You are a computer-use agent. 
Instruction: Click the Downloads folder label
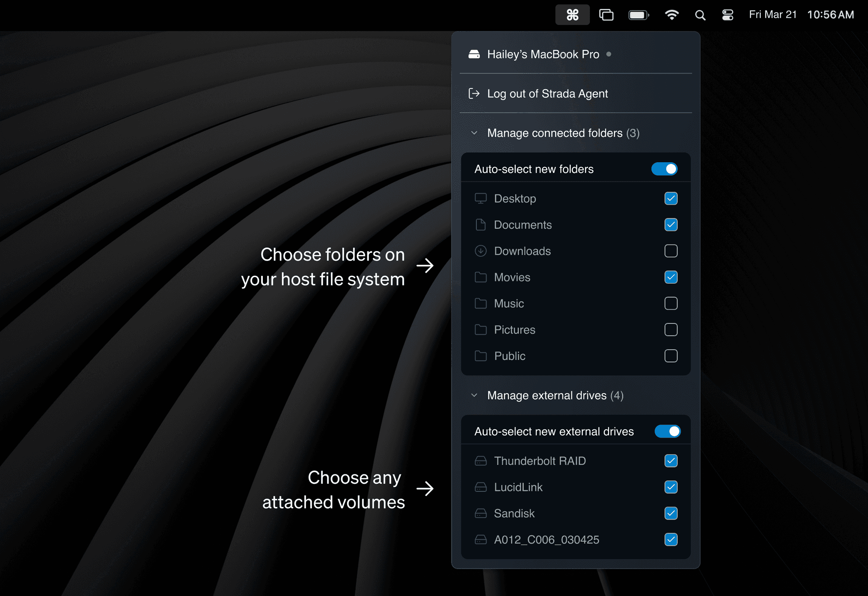523,251
